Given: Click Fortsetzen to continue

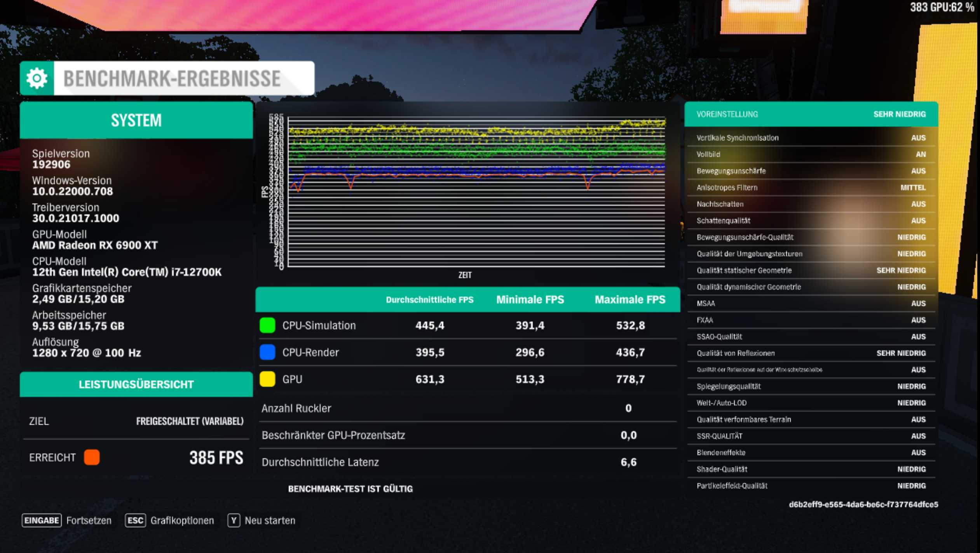Looking at the screenshot, I should [89, 520].
